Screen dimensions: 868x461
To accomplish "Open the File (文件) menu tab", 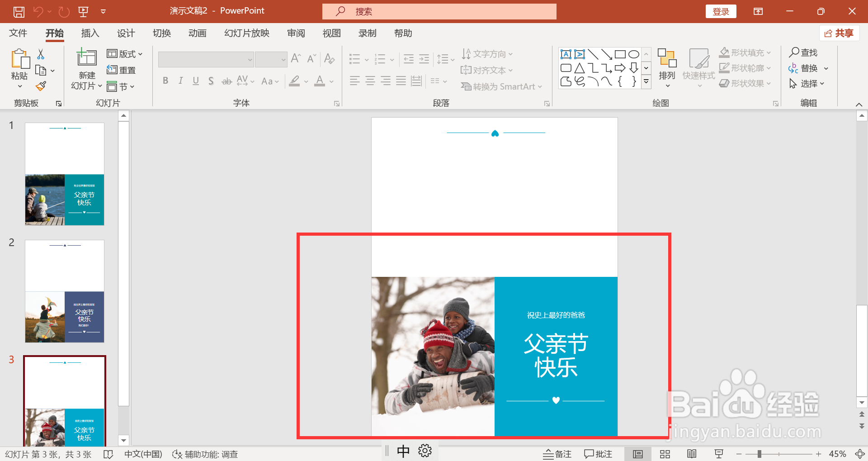I will 18,33.
